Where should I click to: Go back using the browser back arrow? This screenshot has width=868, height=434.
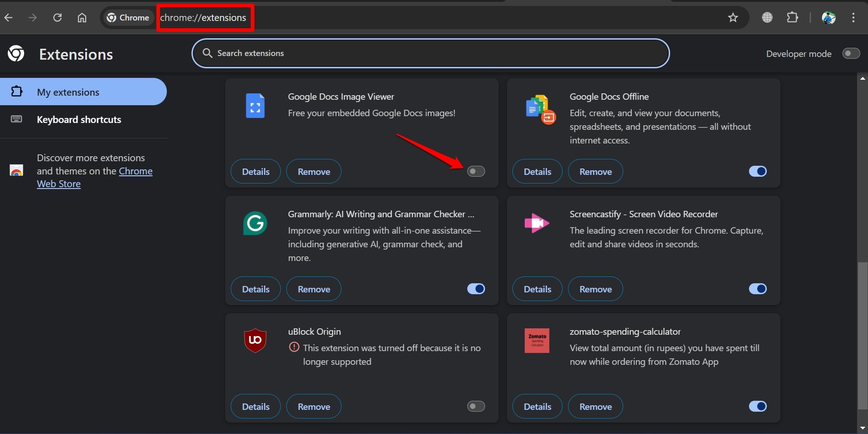click(8, 18)
